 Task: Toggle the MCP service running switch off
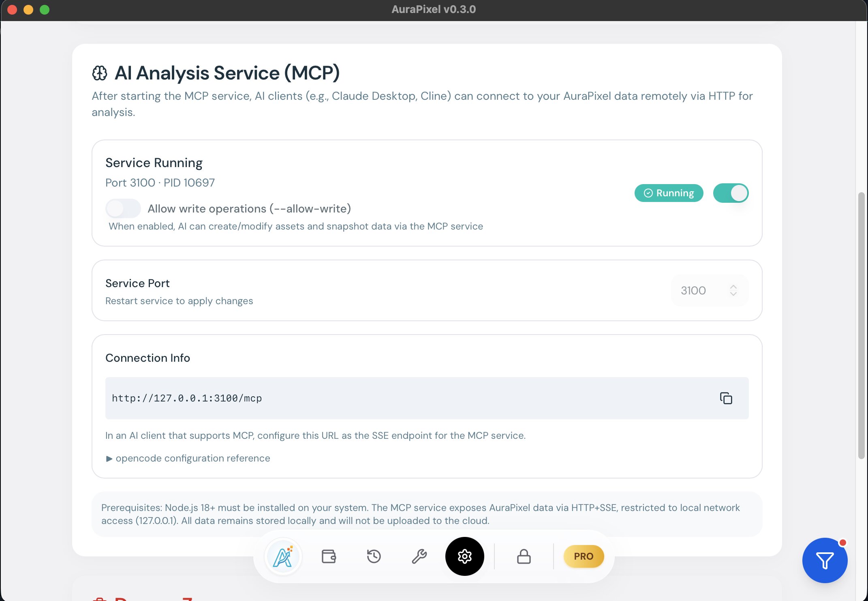(x=731, y=193)
